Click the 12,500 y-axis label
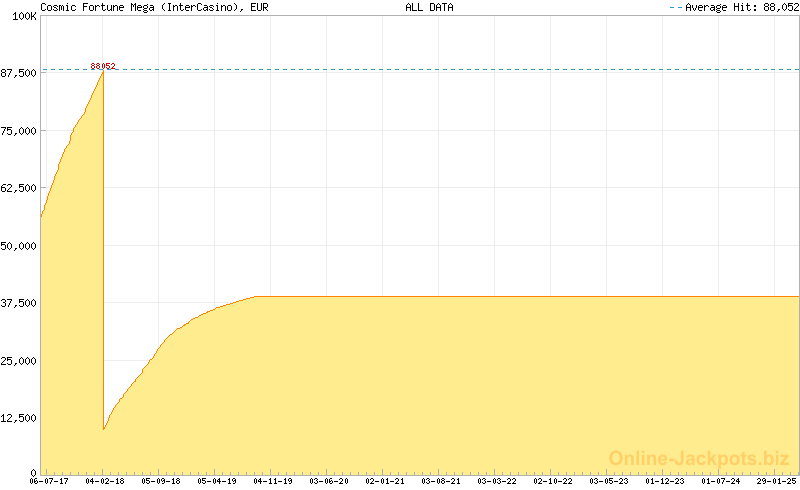 20,418
